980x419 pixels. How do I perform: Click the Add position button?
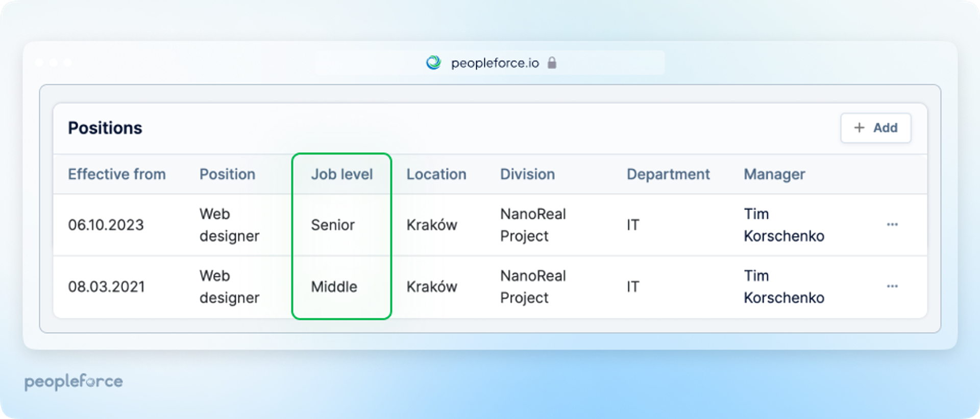pos(875,128)
